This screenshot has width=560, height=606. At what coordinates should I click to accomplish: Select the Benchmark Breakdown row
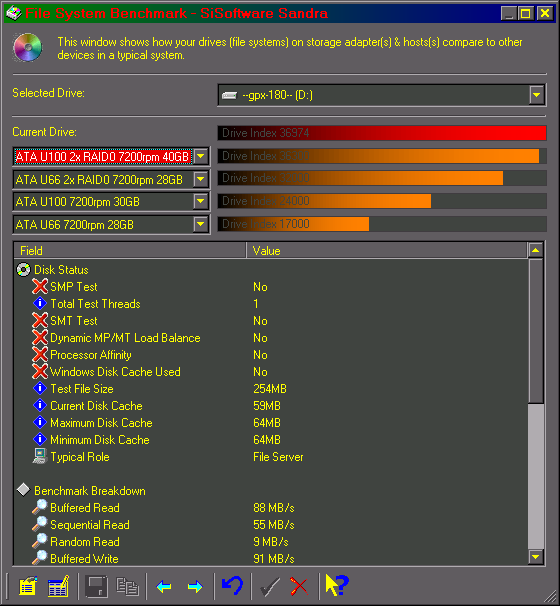click(271, 490)
